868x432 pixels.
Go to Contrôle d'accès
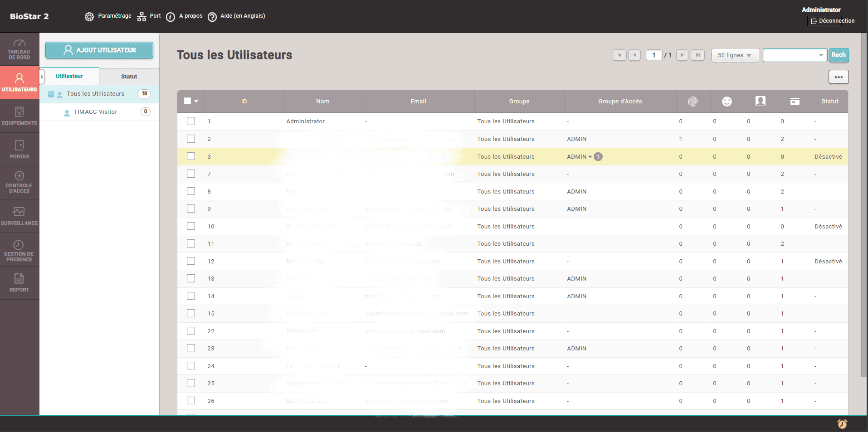pyautogui.click(x=20, y=183)
